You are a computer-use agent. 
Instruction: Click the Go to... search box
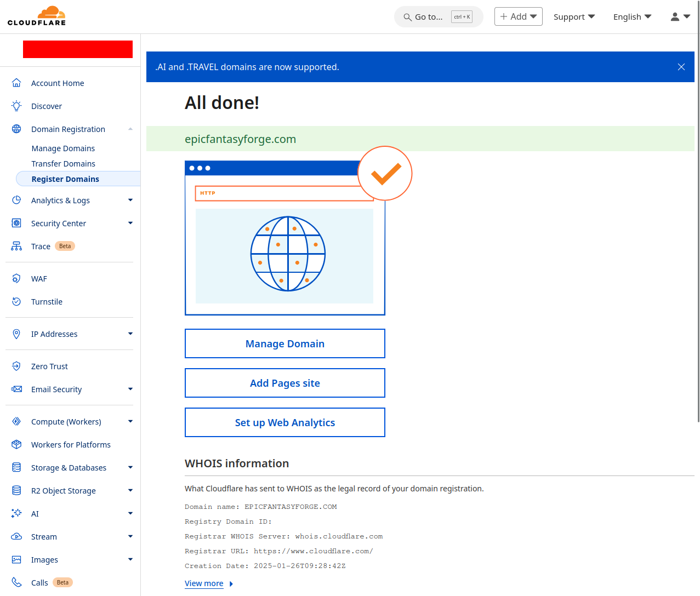click(x=439, y=16)
